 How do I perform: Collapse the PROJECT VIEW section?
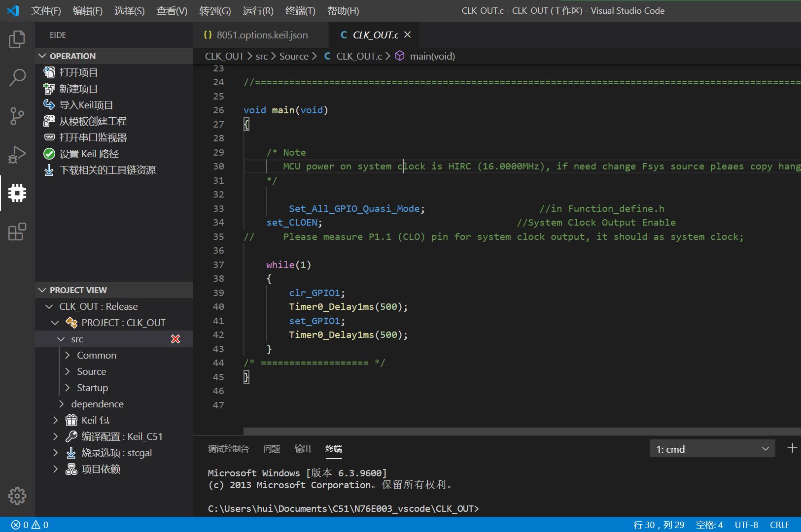(x=42, y=290)
